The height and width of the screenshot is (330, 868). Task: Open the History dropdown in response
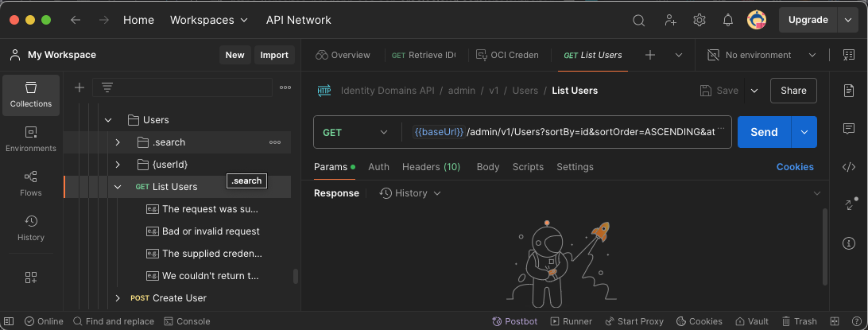[x=410, y=193]
